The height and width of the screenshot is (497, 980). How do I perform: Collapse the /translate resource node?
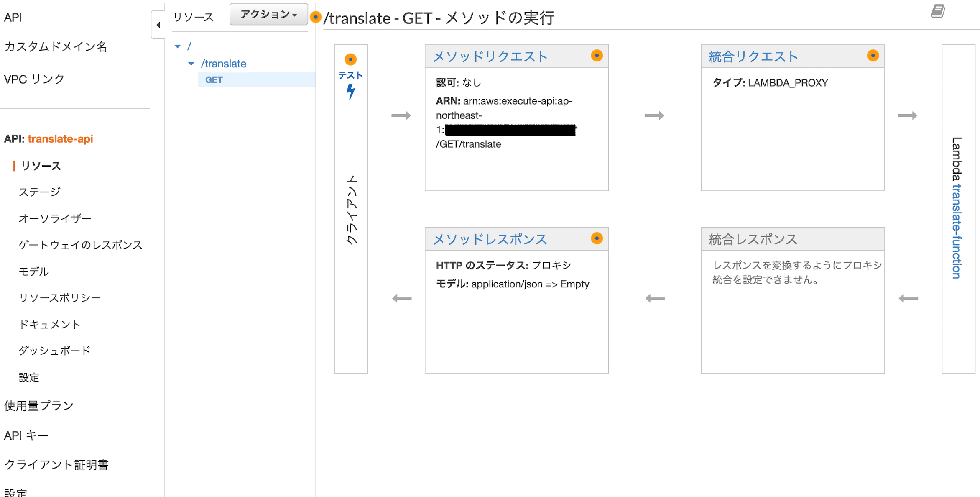[191, 64]
